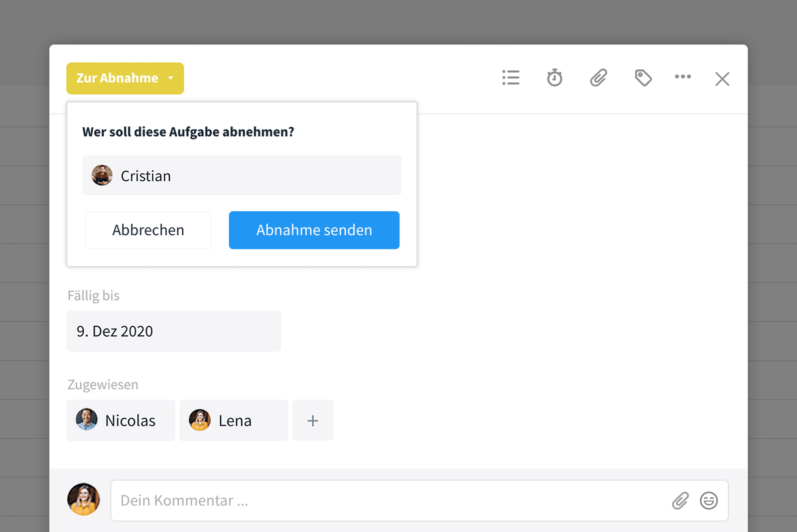
Task: Attach file in comment field paperclip
Action: (680, 501)
